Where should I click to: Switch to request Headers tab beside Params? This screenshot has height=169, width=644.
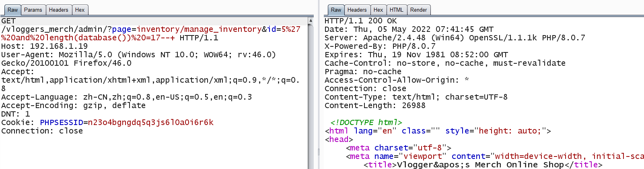coord(59,10)
